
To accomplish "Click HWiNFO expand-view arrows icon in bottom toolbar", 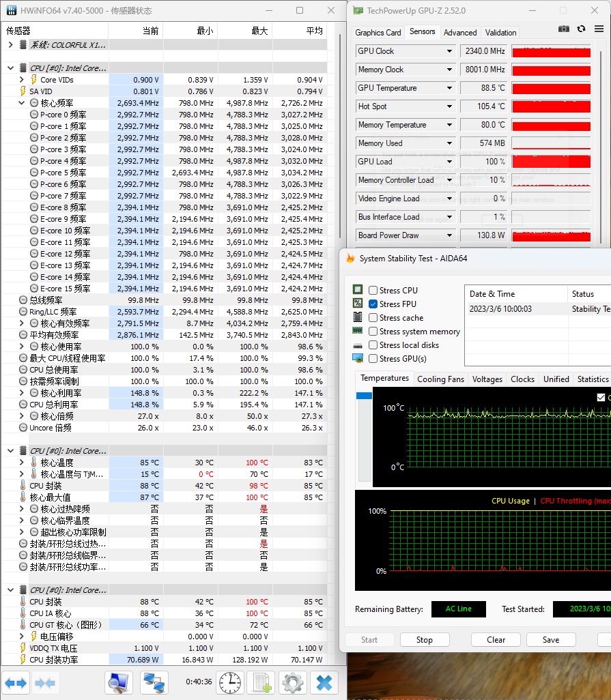I will pos(16,683).
